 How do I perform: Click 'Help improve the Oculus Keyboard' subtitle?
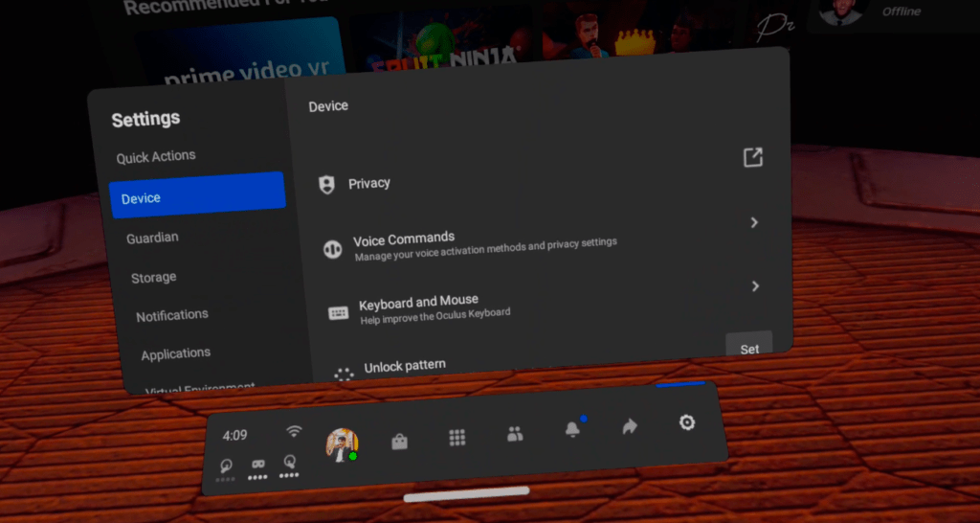coord(435,315)
